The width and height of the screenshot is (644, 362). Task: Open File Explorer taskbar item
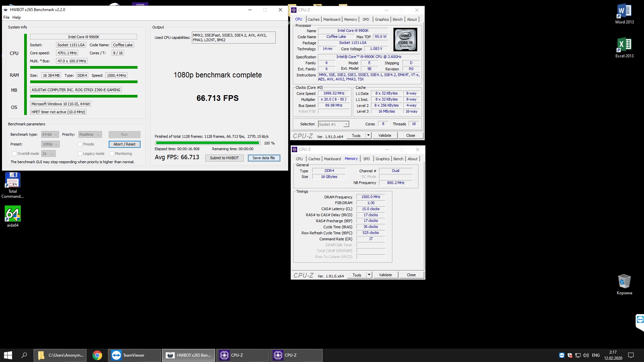[x=60, y=355]
